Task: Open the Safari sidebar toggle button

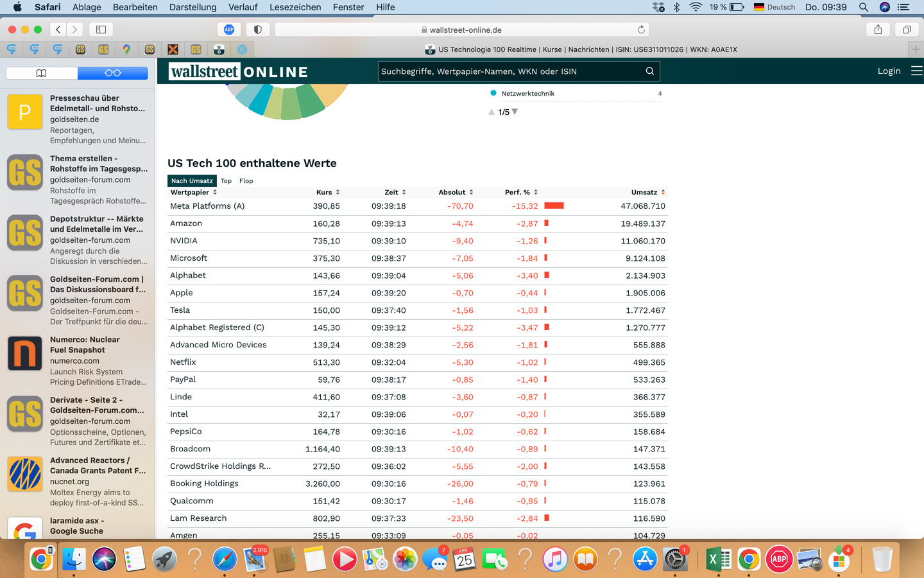Action: 101,30
